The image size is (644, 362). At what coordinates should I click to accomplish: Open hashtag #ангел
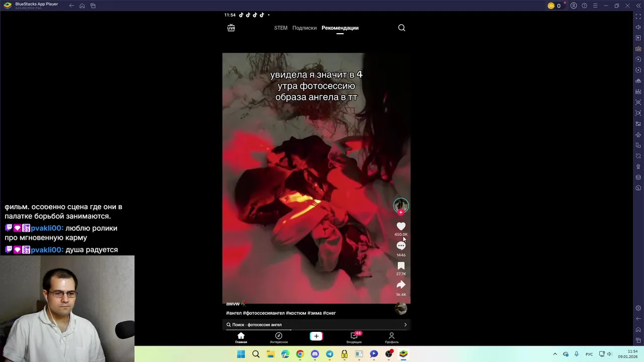(234, 313)
